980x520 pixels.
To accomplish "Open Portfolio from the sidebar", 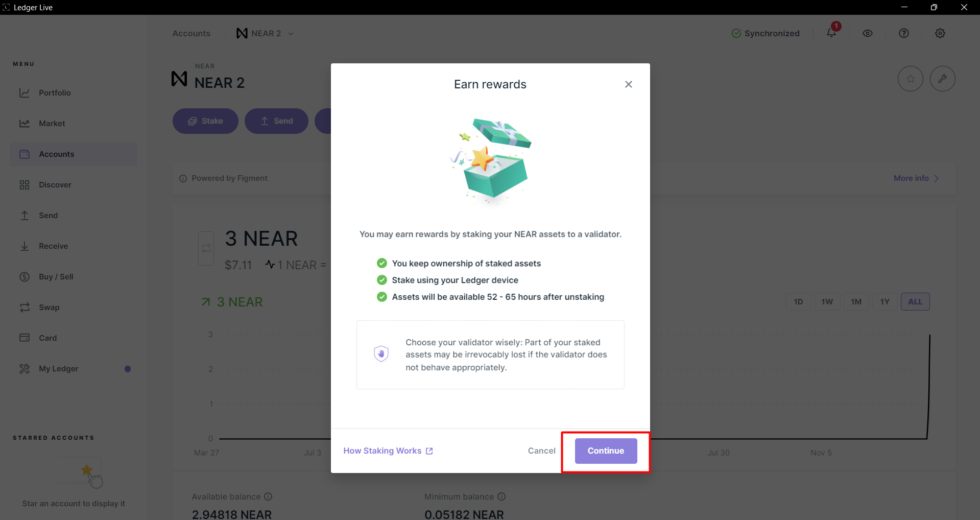I will tap(55, 92).
